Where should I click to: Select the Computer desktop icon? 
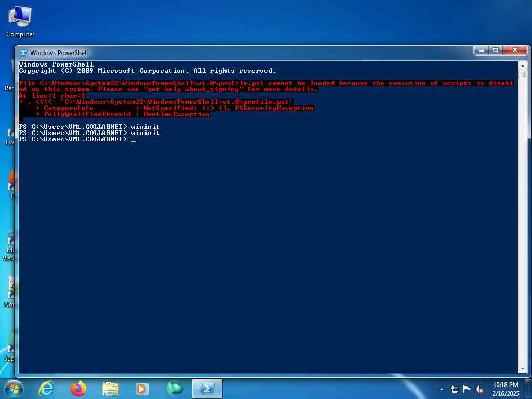[x=20, y=21]
